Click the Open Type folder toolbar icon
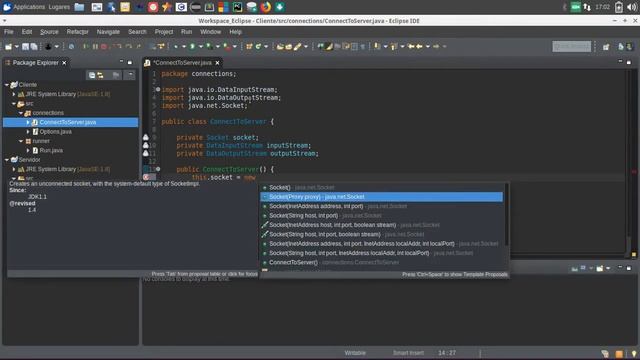This screenshot has height=360, width=640. pyautogui.click(x=280, y=47)
